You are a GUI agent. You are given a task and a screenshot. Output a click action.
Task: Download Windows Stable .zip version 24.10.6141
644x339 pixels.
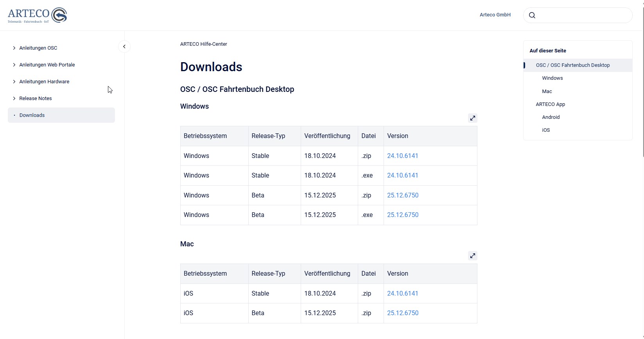point(402,156)
